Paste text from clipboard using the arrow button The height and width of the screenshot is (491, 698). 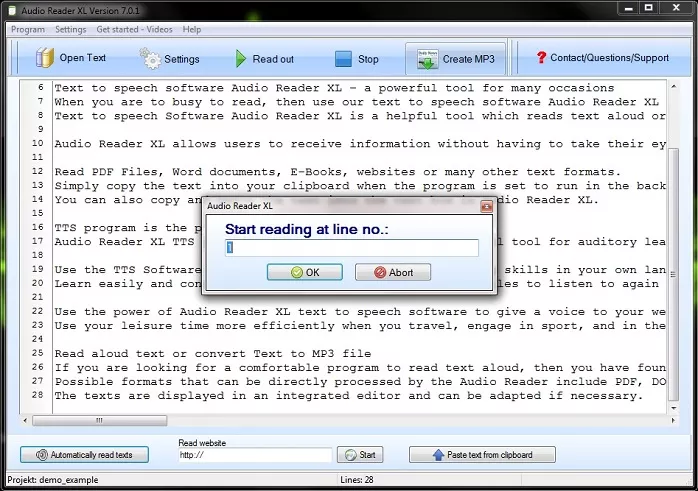480,455
